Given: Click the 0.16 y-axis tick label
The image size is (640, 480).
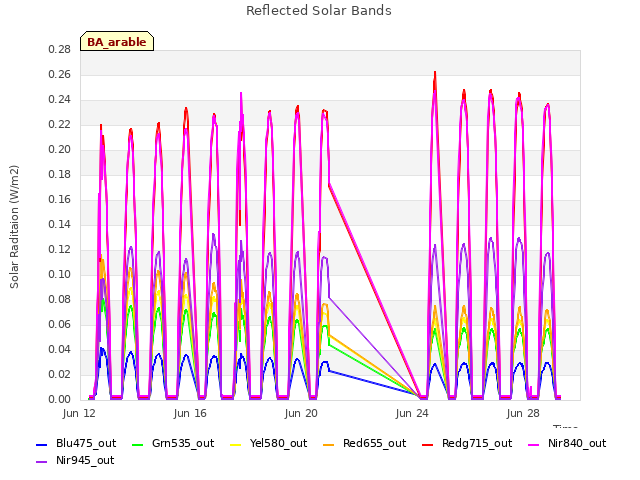Looking at the screenshot, I should click(x=60, y=199).
